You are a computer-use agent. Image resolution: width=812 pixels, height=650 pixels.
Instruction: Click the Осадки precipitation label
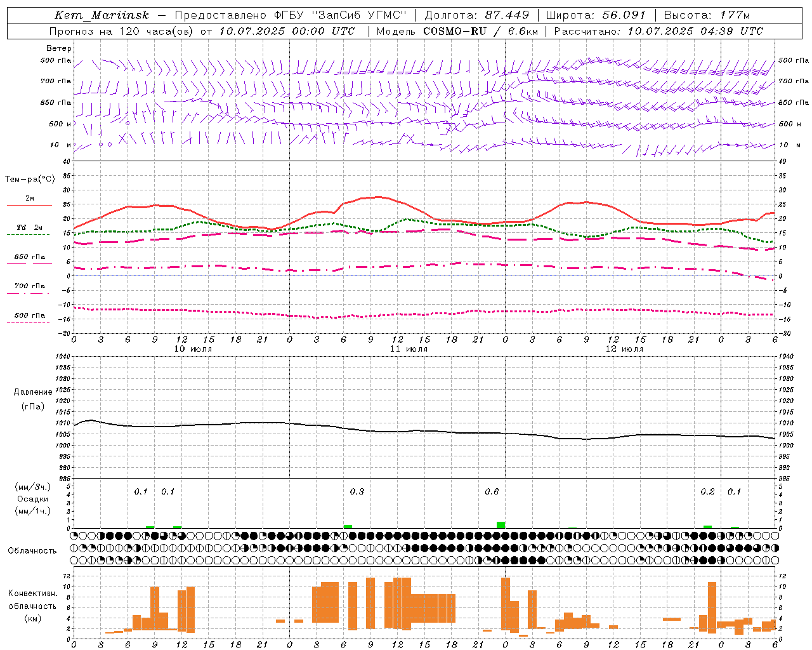[33, 499]
